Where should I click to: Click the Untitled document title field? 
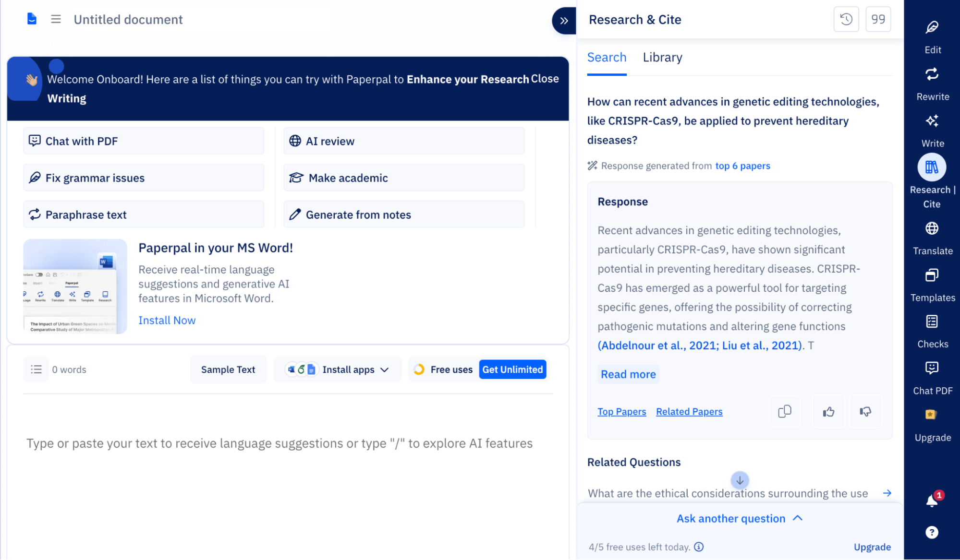(128, 20)
